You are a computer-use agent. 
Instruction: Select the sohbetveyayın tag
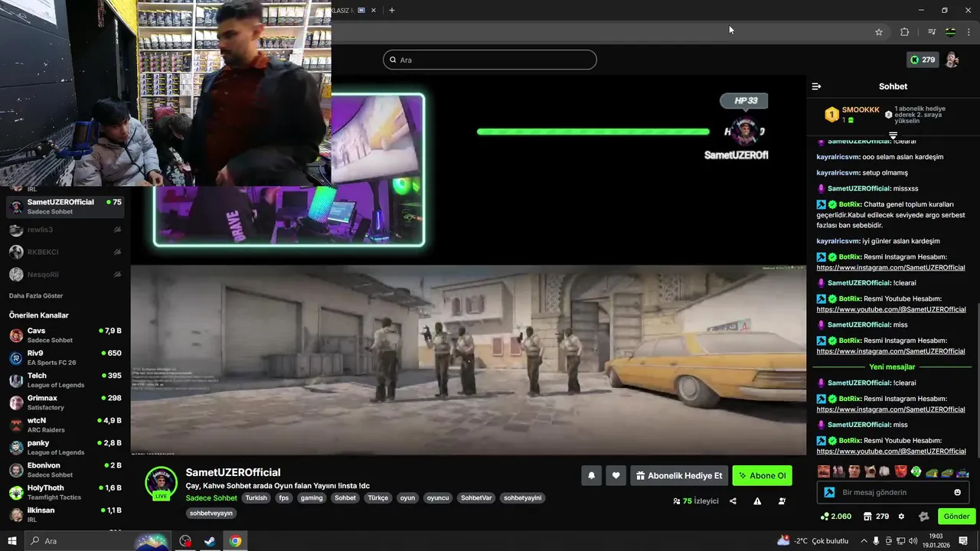(211, 513)
